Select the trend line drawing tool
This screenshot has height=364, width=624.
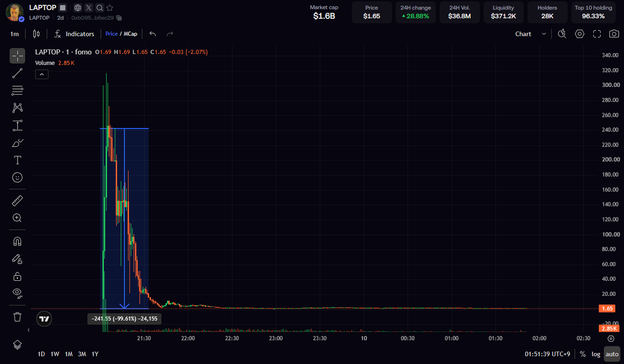(x=17, y=73)
